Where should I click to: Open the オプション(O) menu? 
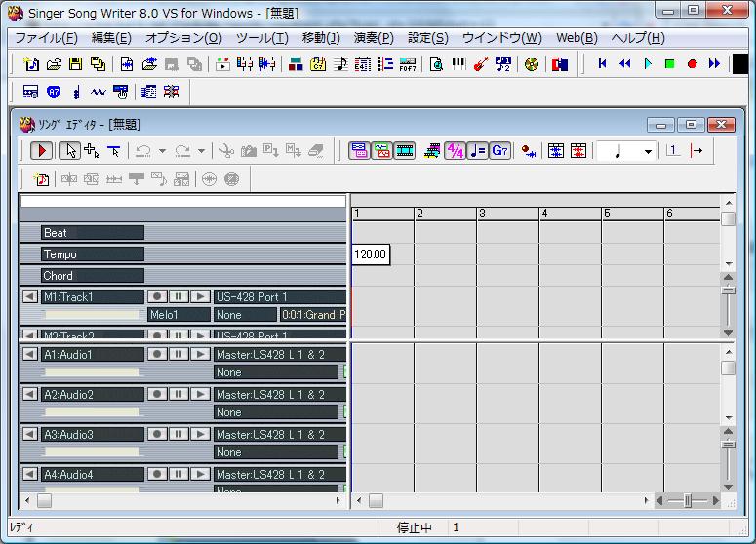pyautogui.click(x=183, y=38)
